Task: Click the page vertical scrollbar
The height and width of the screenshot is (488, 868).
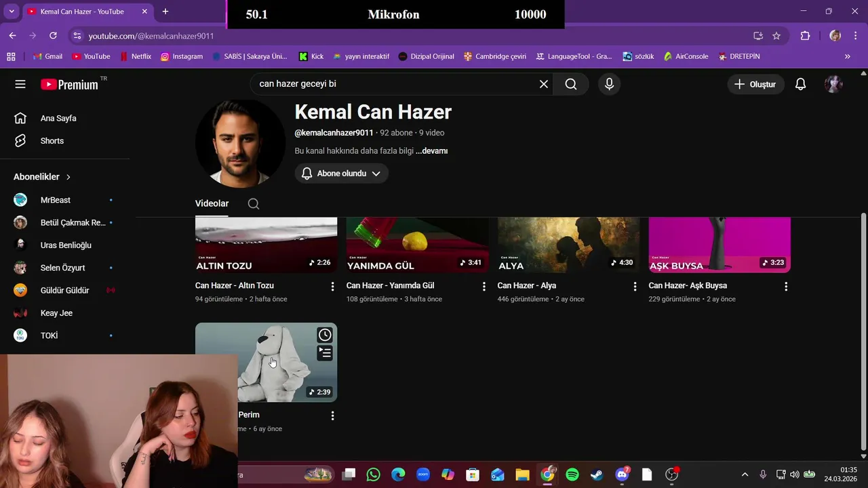Action: (863, 331)
